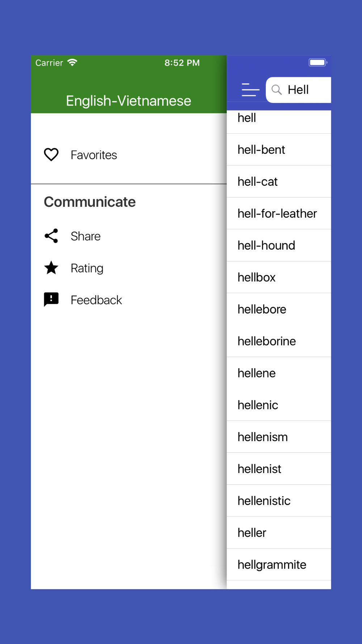Click the battery status icon
Screen dimensions: 362x644
318,63
